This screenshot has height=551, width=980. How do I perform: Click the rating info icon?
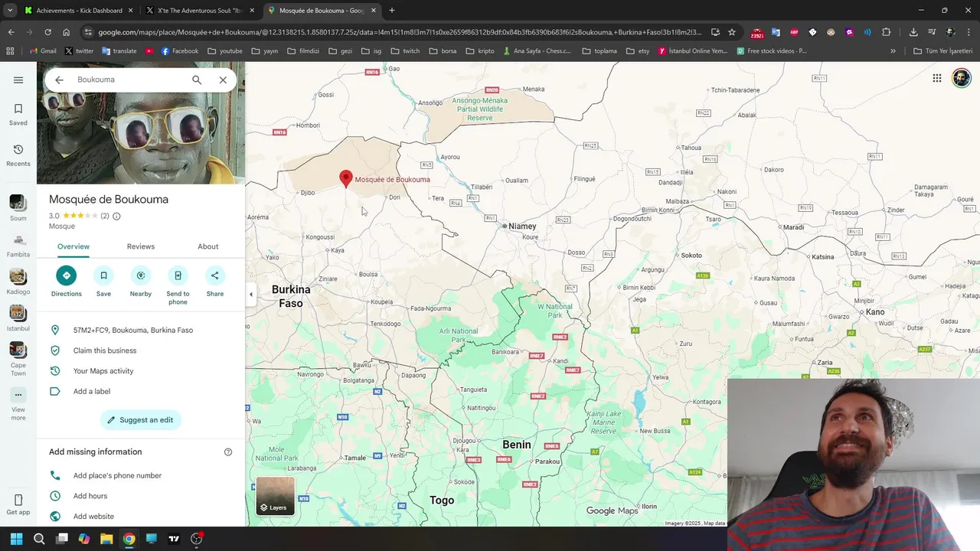pyautogui.click(x=116, y=216)
